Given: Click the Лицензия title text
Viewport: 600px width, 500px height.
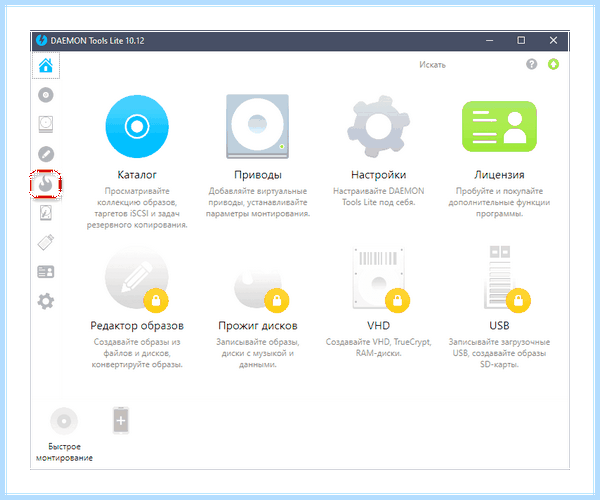Looking at the screenshot, I should [499, 175].
